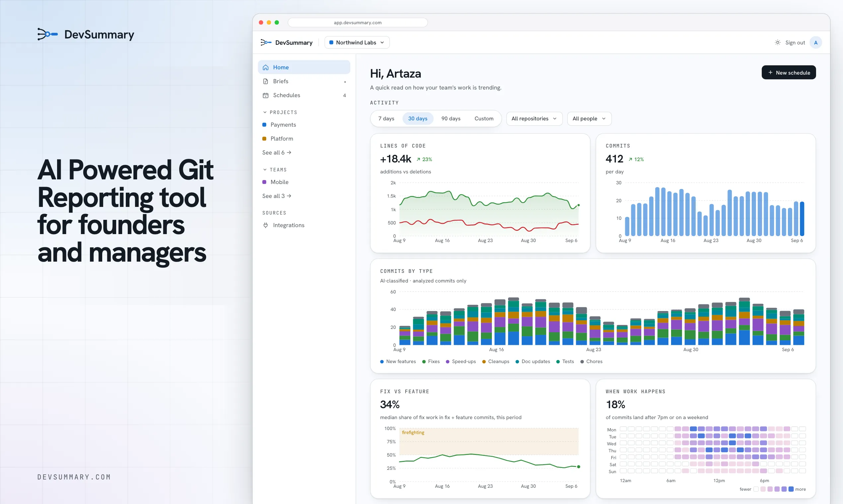843x504 pixels.
Task: Select the 90 days range tab
Action: [451, 118]
